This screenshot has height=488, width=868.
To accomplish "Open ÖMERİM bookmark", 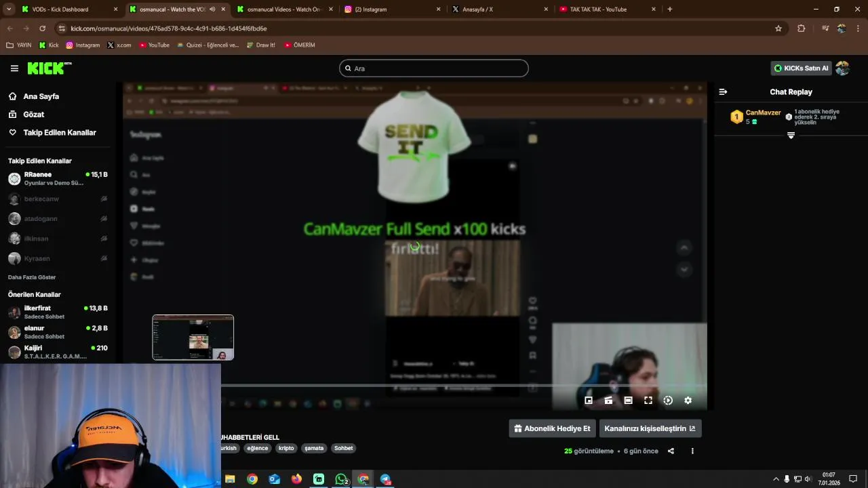I will tap(299, 45).
